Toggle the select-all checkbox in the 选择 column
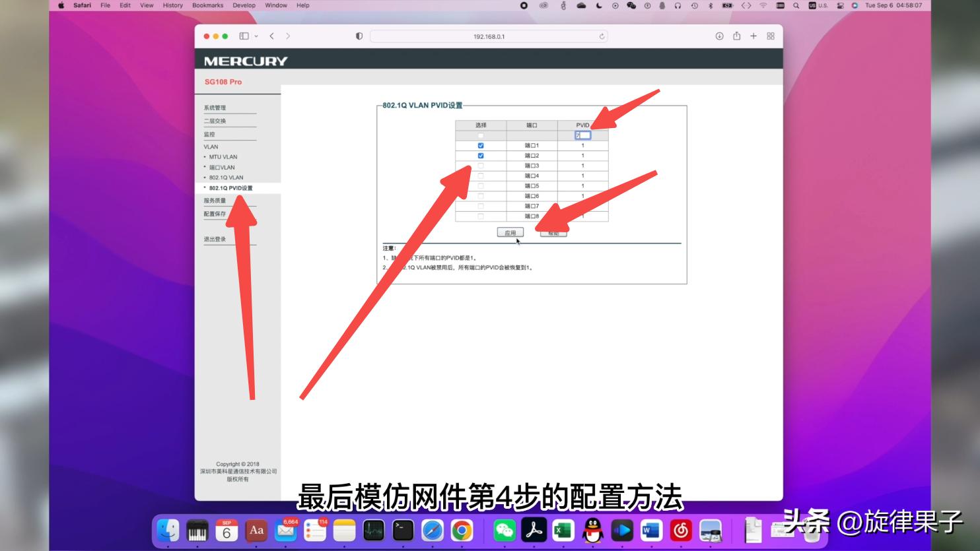The width and height of the screenshot is (980, 551). (480, 136)
